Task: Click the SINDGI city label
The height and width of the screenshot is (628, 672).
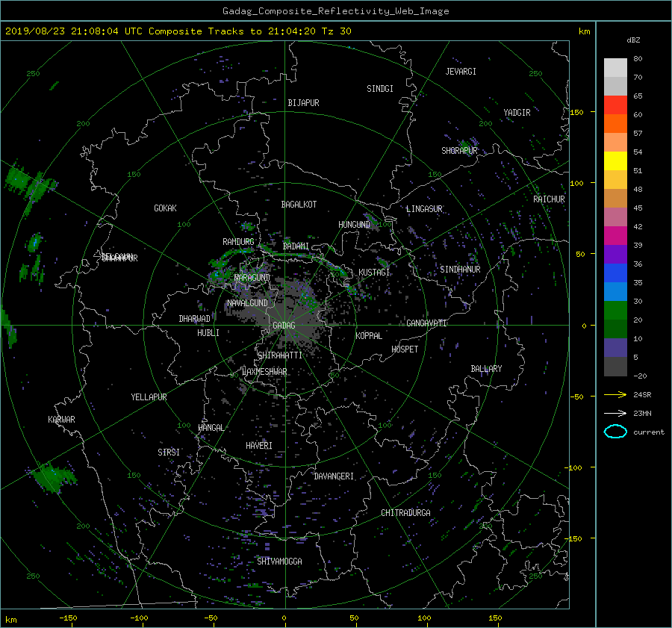Action: pyautogui.click(x=380, y=89)
